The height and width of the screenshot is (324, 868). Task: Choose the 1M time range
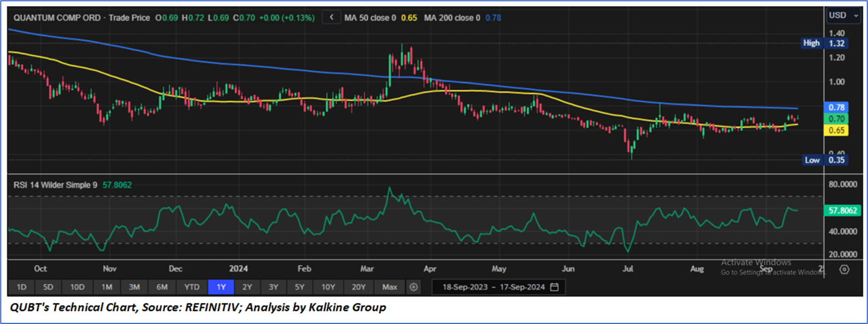107,287
